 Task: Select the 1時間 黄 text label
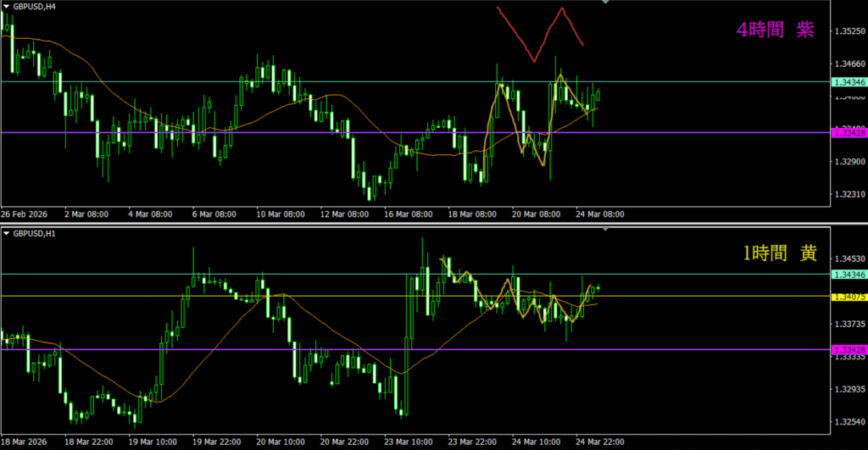click(776, 252)
